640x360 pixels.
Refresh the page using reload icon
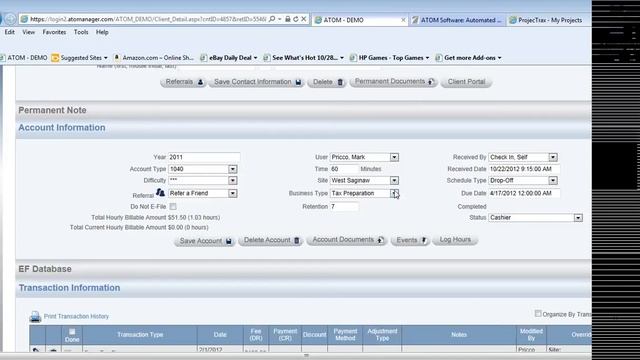click(296, 19)
